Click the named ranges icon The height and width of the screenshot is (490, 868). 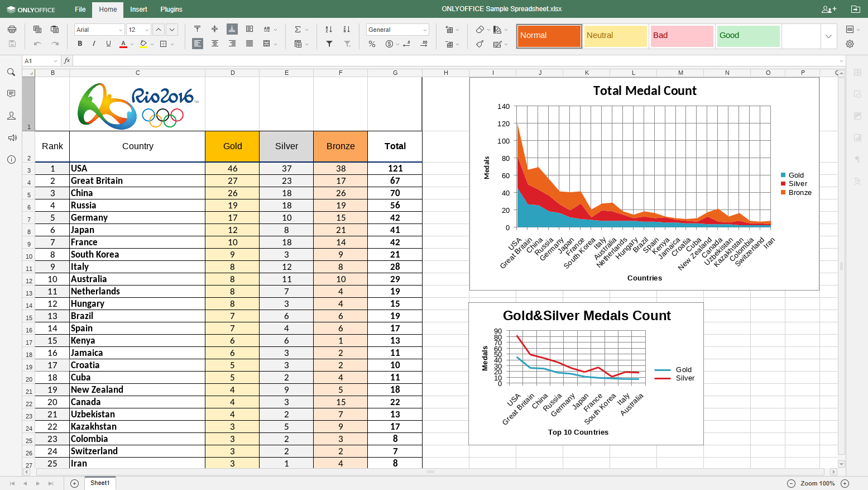298,44
